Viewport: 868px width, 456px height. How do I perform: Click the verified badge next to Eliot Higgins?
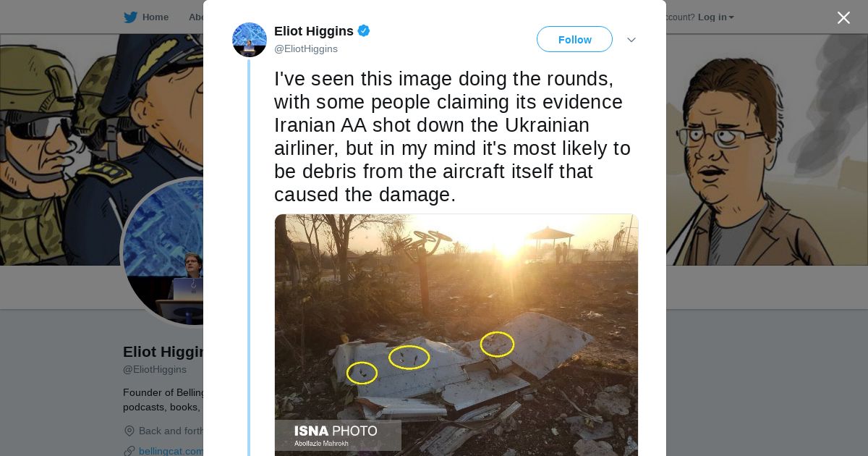point(364,31)
